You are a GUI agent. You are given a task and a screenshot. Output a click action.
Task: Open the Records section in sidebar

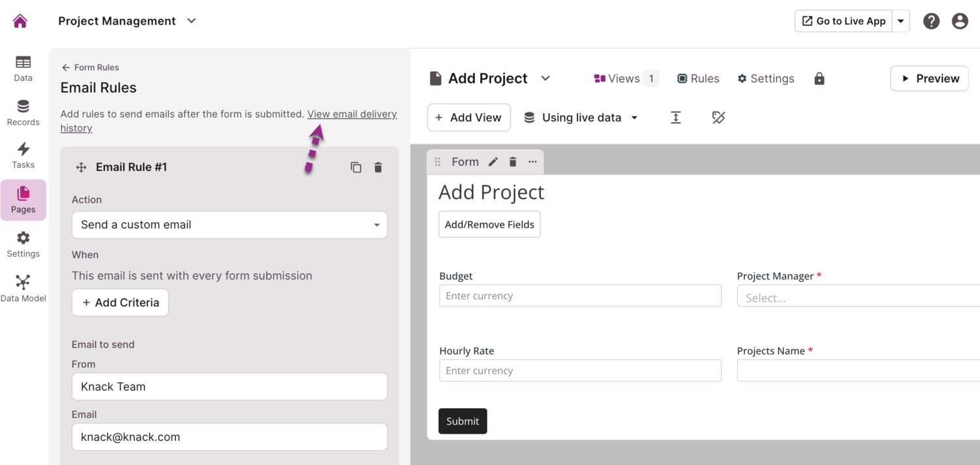(x=23, y=112)
